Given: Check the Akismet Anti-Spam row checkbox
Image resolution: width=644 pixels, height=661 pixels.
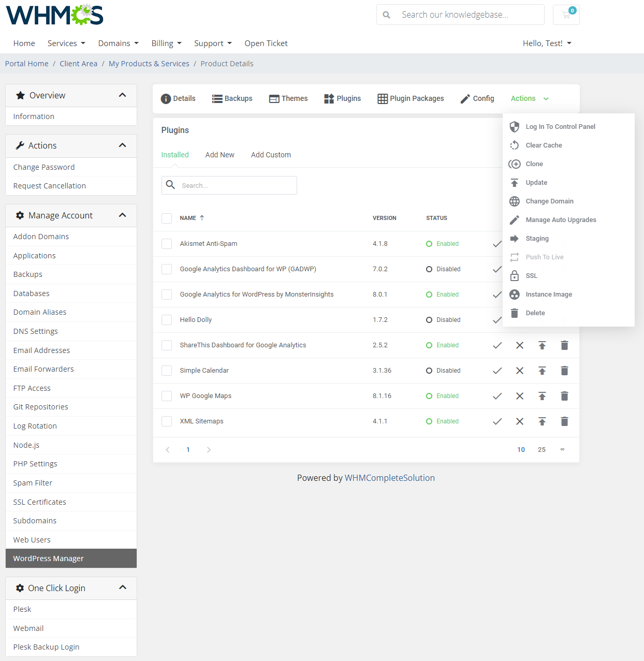Looking at the screenshot, I should pyautogui.click(x=167, y=244).
